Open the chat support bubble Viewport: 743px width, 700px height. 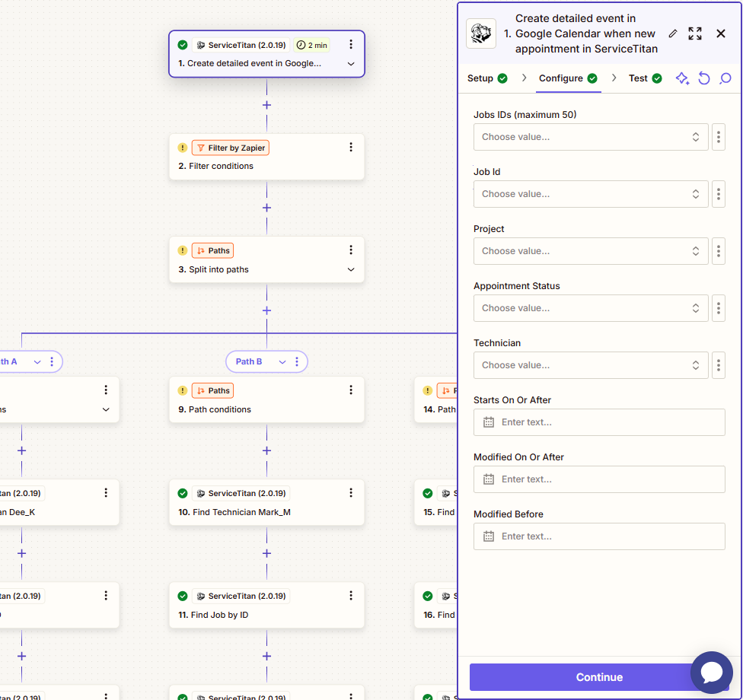(x=711, y=672)
